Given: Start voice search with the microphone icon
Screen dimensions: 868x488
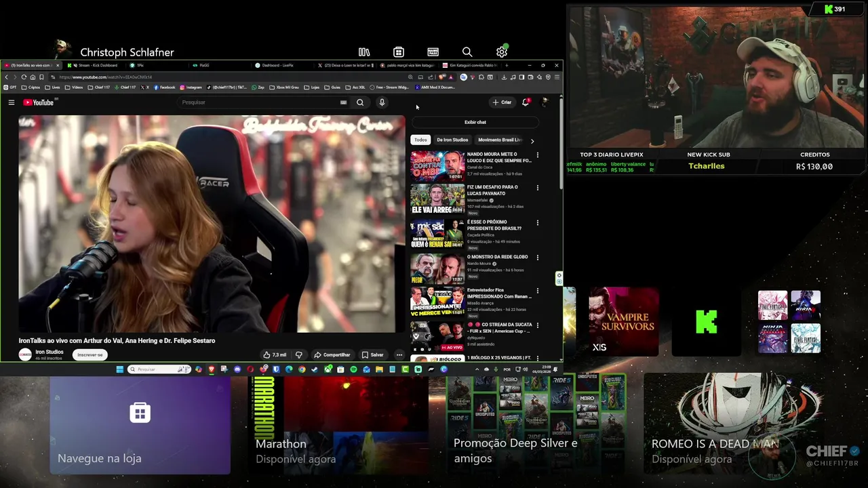Looking at the screenshot, I should (x=382, y=102).
